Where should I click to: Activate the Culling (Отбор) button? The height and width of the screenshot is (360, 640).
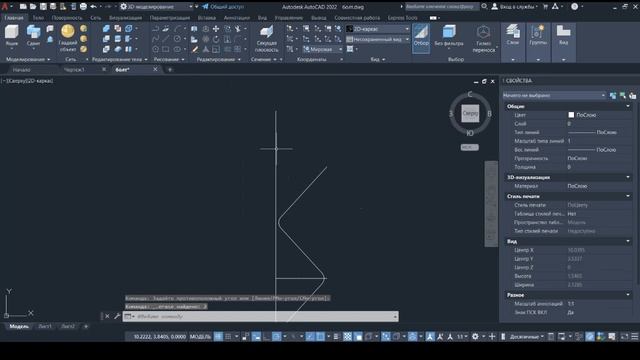[x=421, y=38]
